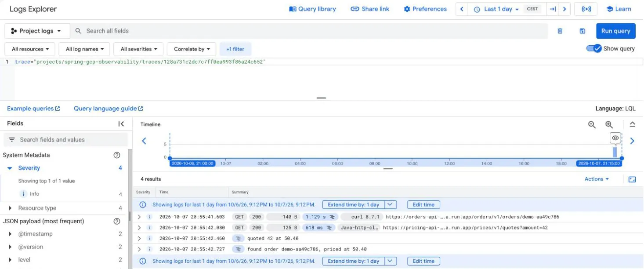Zoom in the timeline
The height and width of the screenshot is (269, 644).
609,125
